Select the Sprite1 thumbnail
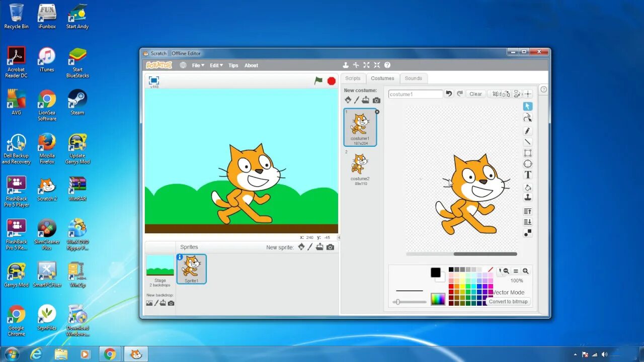Viewport: 644px width, 362px height. tap(191, 269)
